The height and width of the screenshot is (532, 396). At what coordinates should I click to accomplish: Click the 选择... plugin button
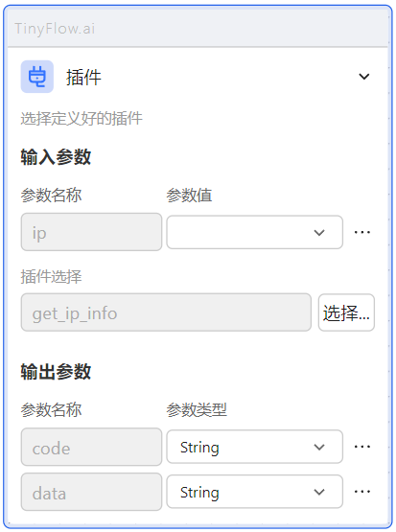click(346, 312)
